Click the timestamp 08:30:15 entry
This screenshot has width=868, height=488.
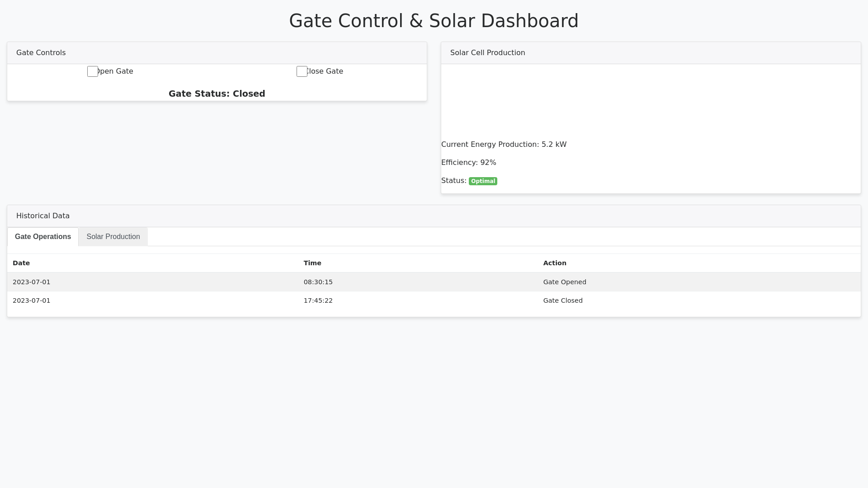point(318,282)
